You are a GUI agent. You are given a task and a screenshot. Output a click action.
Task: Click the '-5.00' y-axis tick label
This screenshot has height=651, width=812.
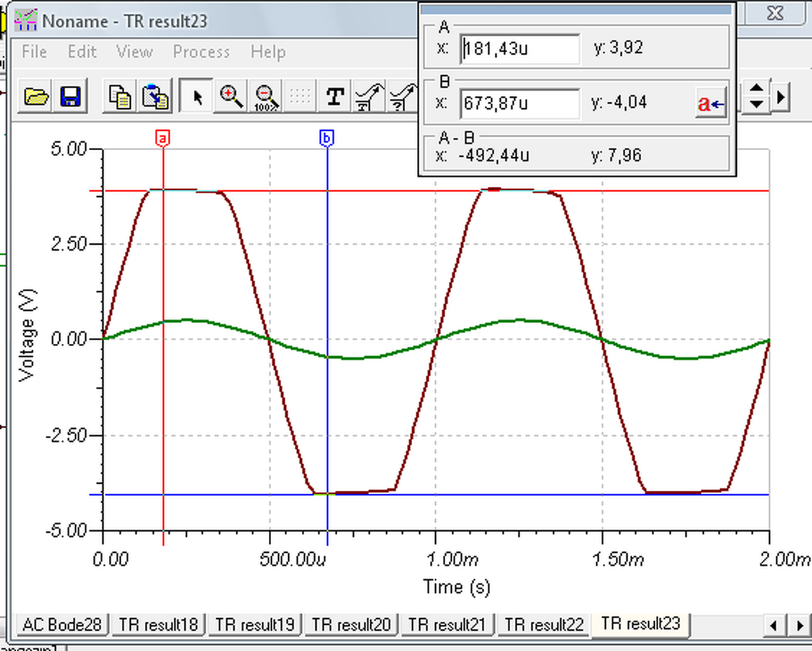tap(65, 531)
